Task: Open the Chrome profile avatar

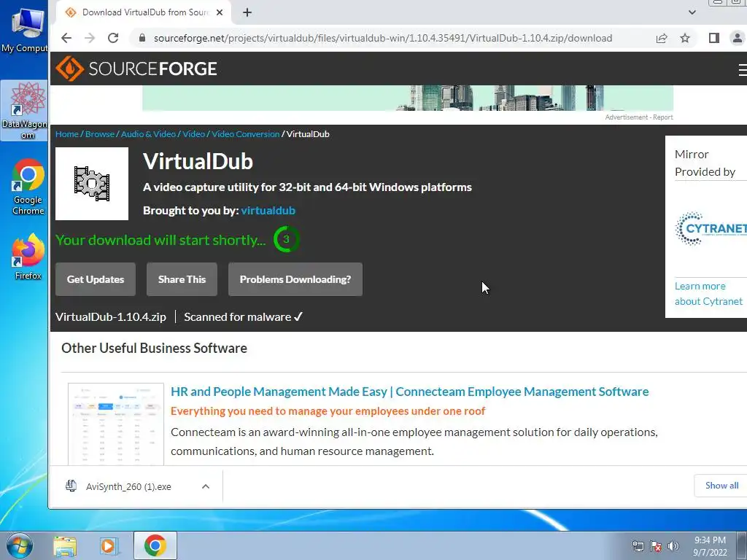Action: [x=738, y=38]
